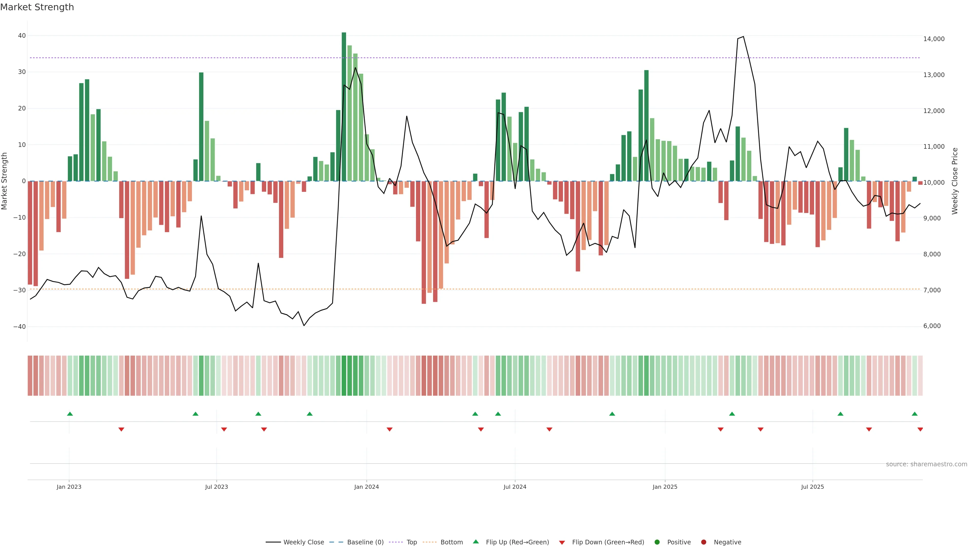Click the first red flip-down triangle marker on left
Viewport: 980px width, 551px height.
[121, 429]
